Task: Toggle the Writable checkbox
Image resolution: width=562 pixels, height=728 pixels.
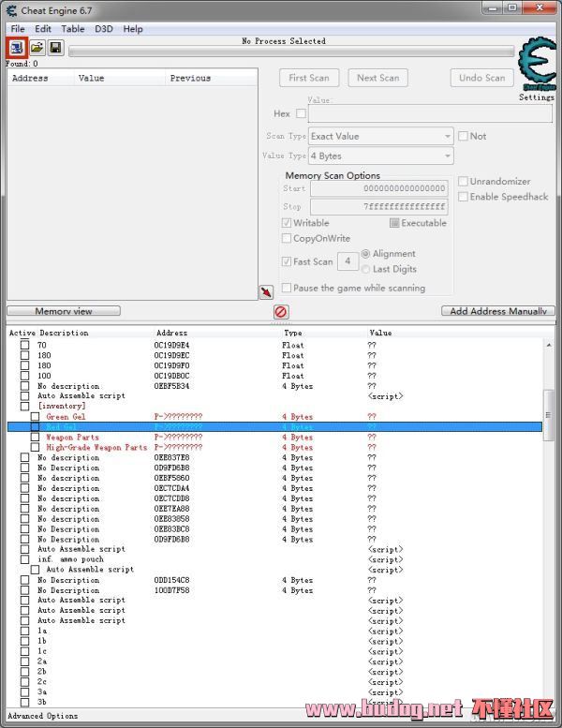Action: point(287,223)
